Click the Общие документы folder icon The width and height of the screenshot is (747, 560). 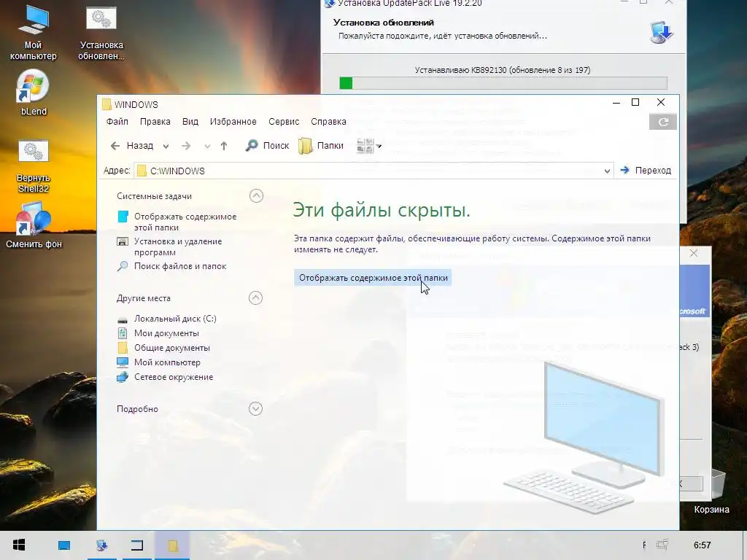pyautogui.click(x=123, y=348)
